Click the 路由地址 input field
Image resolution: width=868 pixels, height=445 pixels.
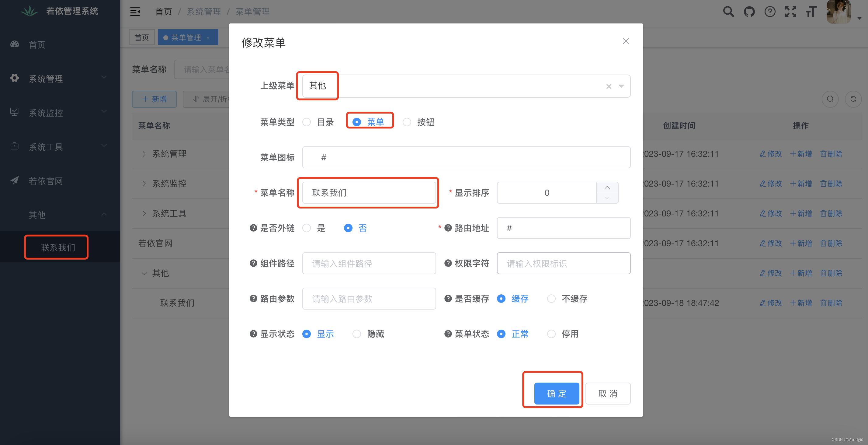(x=563, y=228)
